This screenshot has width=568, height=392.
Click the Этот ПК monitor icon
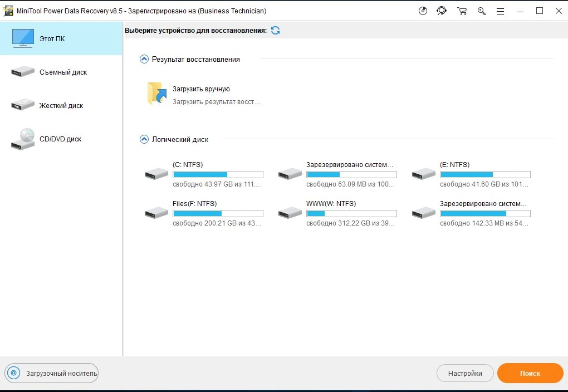pyautogui.click(x=23, y=38)
